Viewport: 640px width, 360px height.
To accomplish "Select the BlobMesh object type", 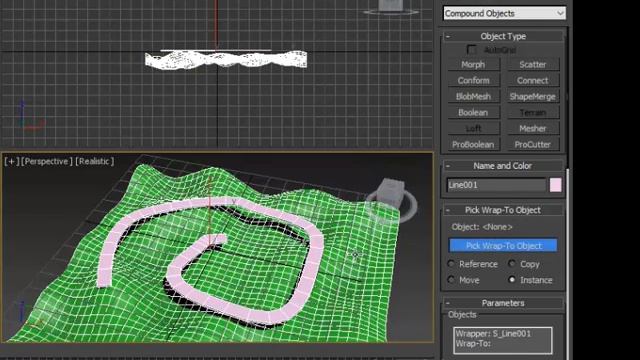I will pos(473,96).
